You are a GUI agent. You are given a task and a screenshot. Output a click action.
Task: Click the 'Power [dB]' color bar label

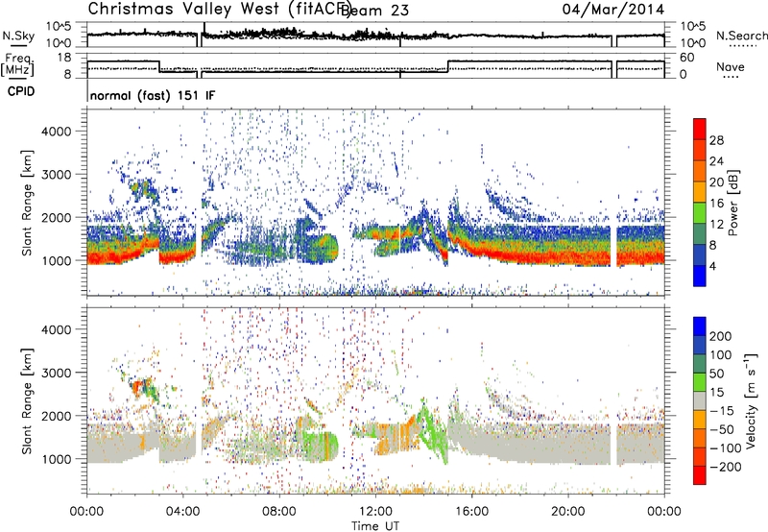tap(733, 203)
